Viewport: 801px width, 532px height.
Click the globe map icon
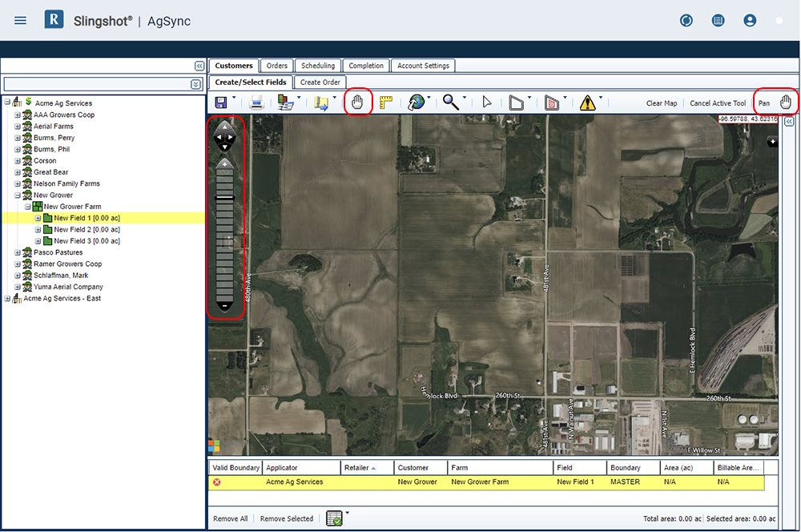click(x=417, y=103)
